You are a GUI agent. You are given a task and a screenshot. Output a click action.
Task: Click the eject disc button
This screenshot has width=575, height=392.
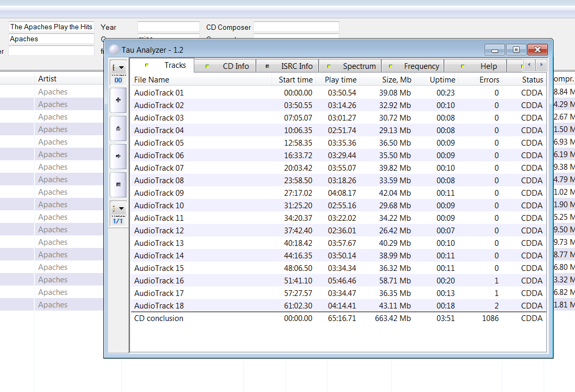click(x=118, y=128)
